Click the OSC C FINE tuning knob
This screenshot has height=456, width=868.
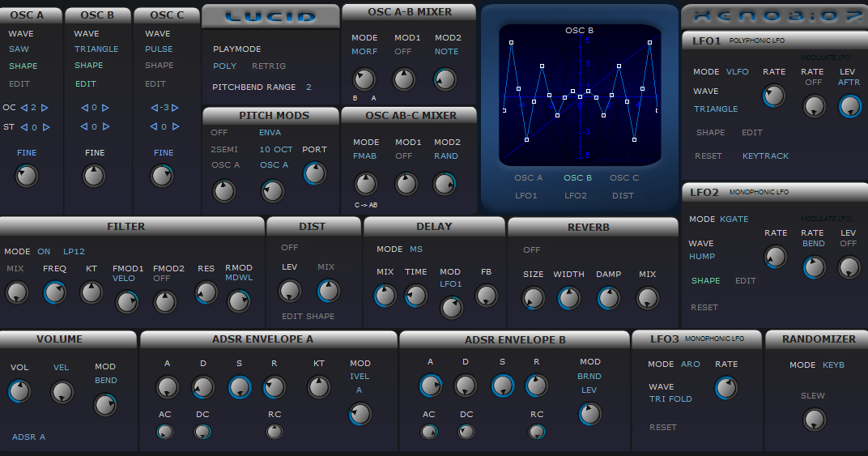tap(162, 176)
